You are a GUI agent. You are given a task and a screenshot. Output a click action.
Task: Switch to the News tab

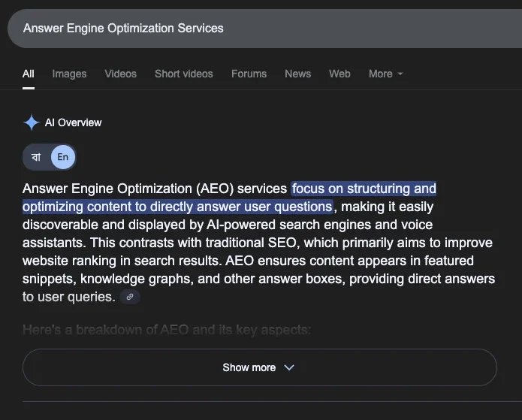coord(298,74)
